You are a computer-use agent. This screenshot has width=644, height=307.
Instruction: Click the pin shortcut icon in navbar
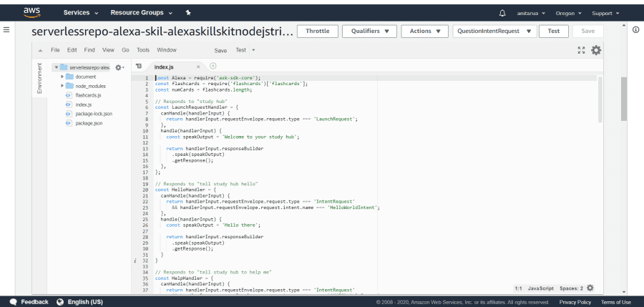tap(188, 13)
